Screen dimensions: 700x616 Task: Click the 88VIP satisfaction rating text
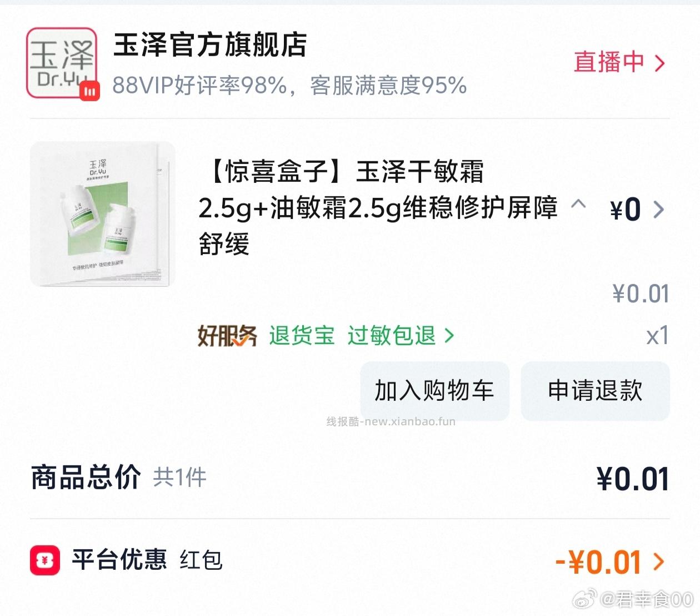[289, 85]
